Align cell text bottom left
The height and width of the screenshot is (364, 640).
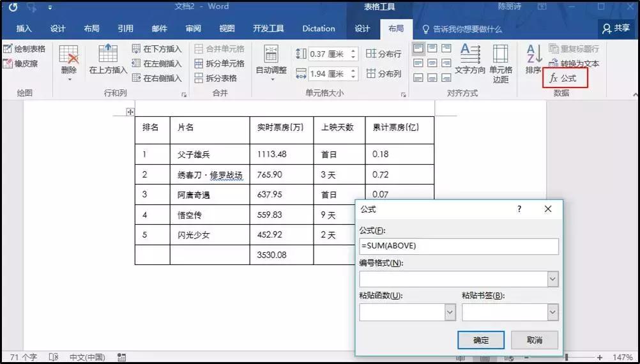tap(418, 77)
